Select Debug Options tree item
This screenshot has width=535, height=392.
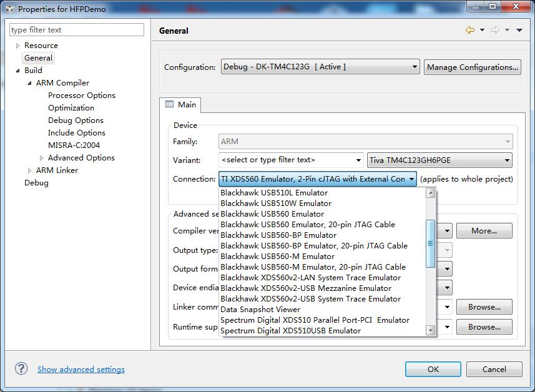(76, 120)
